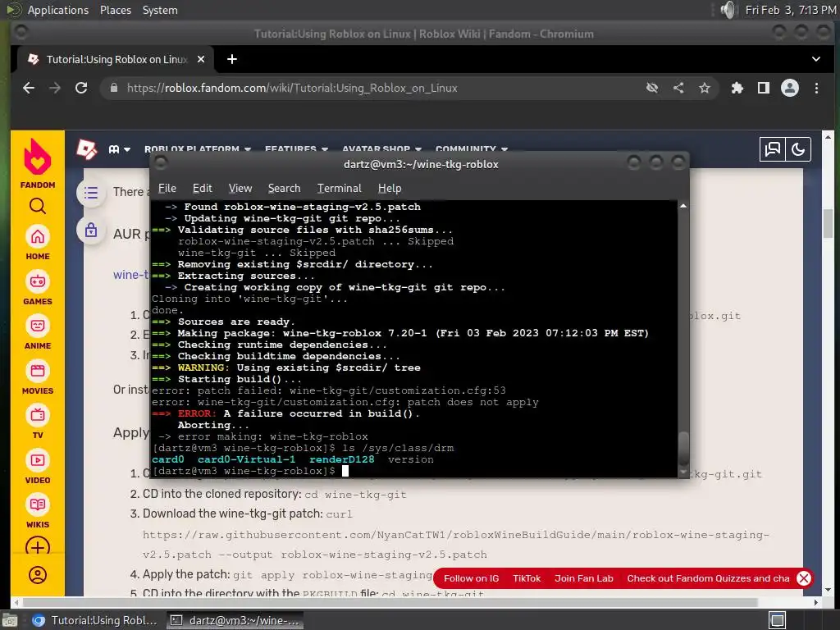Bookmark this page with star icon
Image resolution: width=840 pixels, height=630 pixels.
[705, 88]
